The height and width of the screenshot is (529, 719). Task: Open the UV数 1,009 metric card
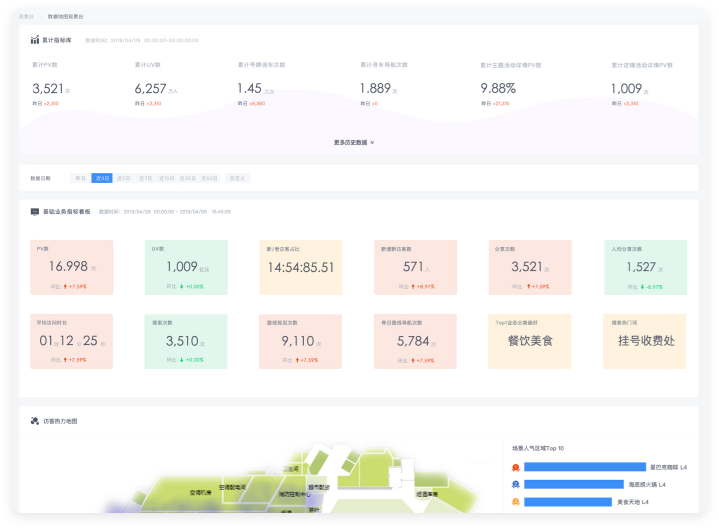click(186, 267)
